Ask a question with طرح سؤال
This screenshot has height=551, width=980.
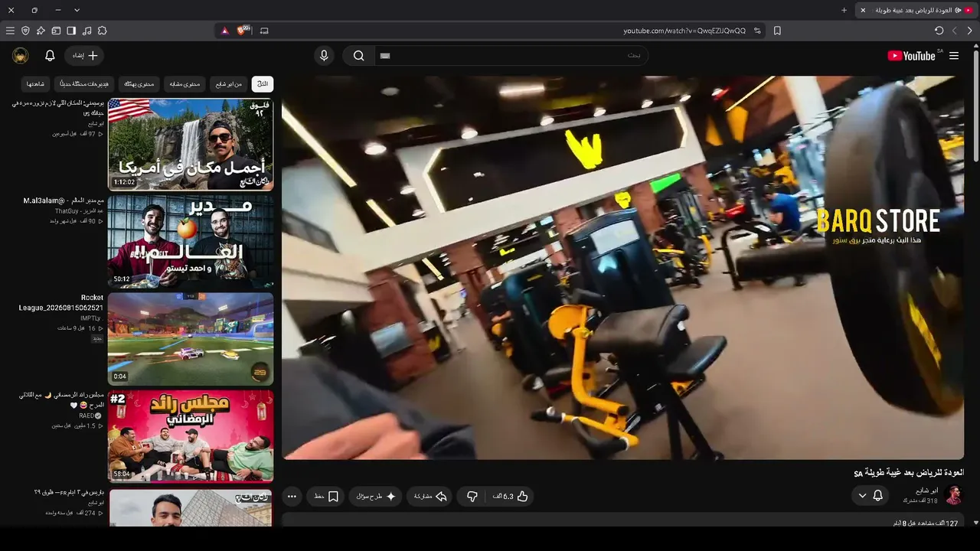pyautogui.click(x=376, y=497)
